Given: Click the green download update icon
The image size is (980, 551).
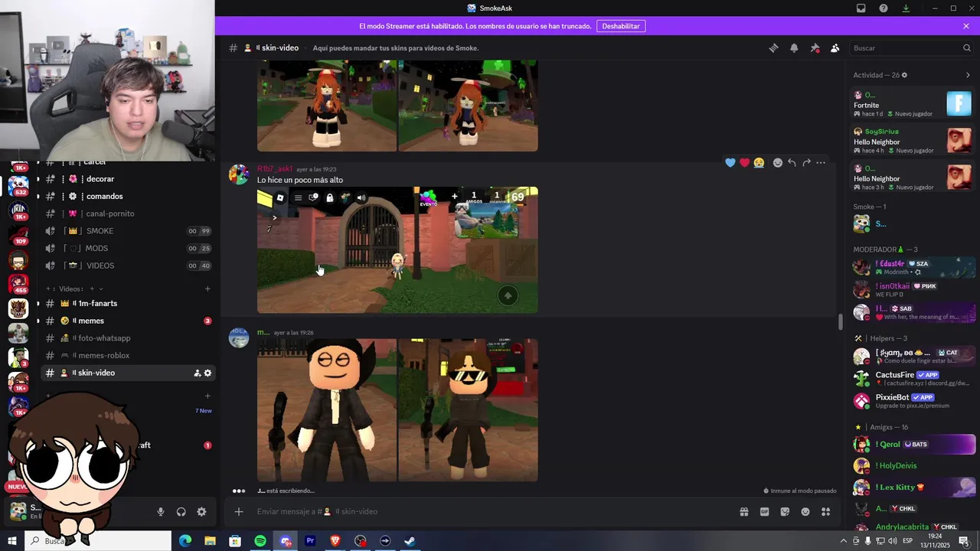Looking at the screenshot, I should (x=906, y=8).
